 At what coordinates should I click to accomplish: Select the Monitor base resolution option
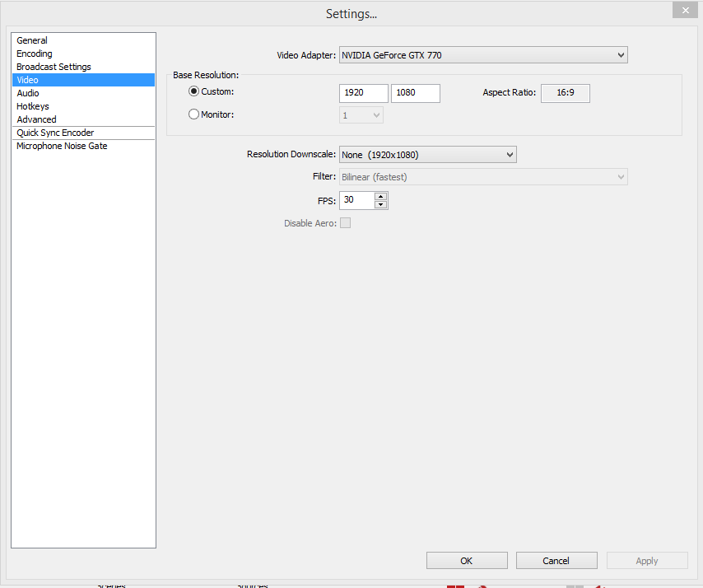[x=193, y=114]
